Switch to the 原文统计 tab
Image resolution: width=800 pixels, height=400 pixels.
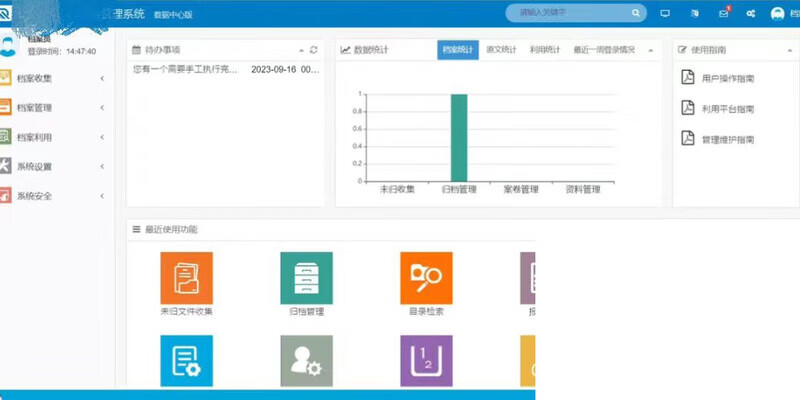(501, 50)
